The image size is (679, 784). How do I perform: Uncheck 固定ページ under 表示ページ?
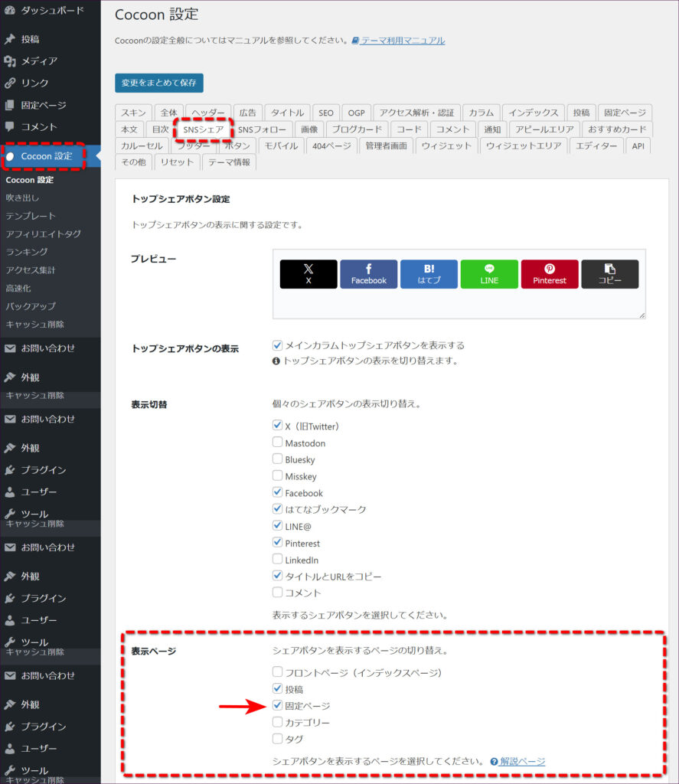(x=278, y=705)
